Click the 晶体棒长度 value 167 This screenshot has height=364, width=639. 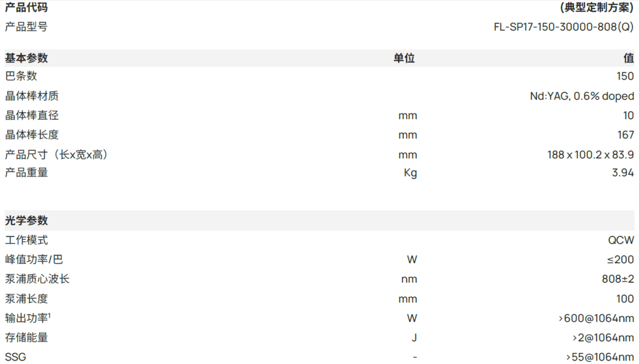pyautogui.click(x=626, y=135)
